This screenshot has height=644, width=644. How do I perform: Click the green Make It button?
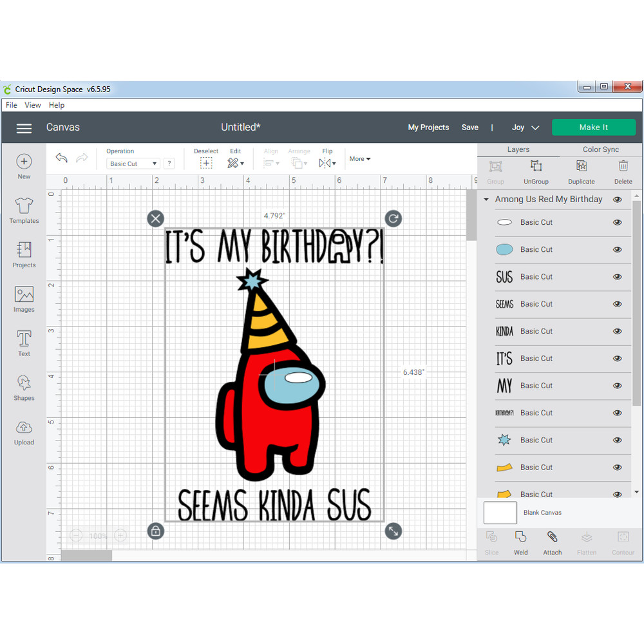click(x=593, y=128)
